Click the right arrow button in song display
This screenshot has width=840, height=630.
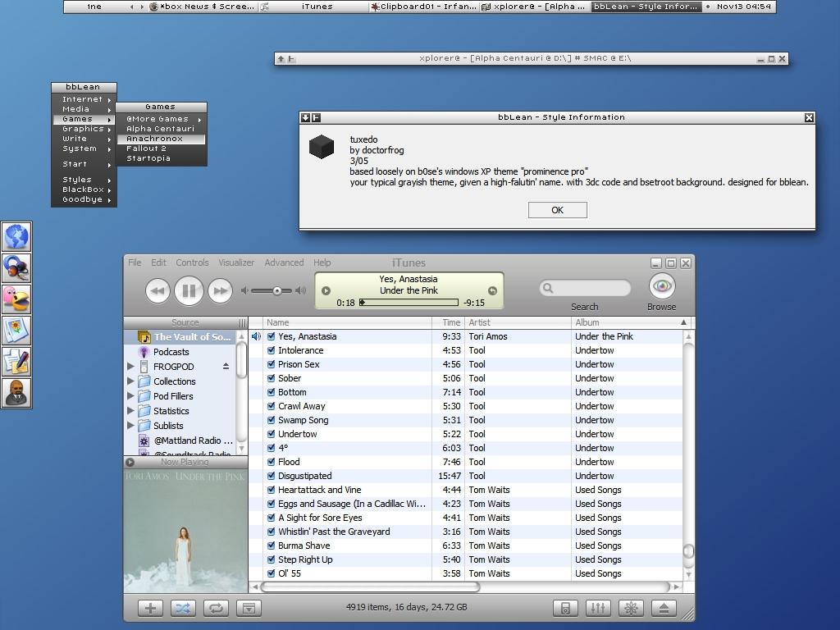(492, 291)
